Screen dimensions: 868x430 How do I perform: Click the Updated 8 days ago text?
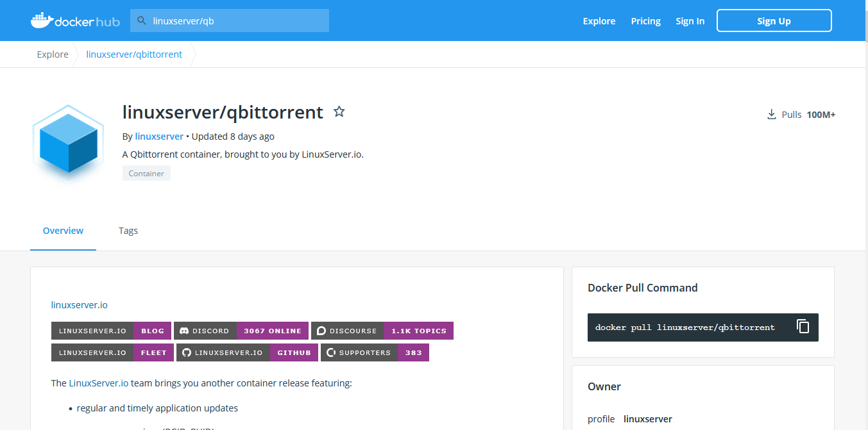coord(233,136)
